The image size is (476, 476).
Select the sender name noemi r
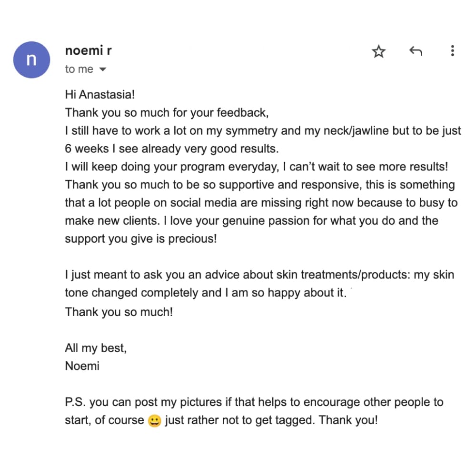[88, 50]
